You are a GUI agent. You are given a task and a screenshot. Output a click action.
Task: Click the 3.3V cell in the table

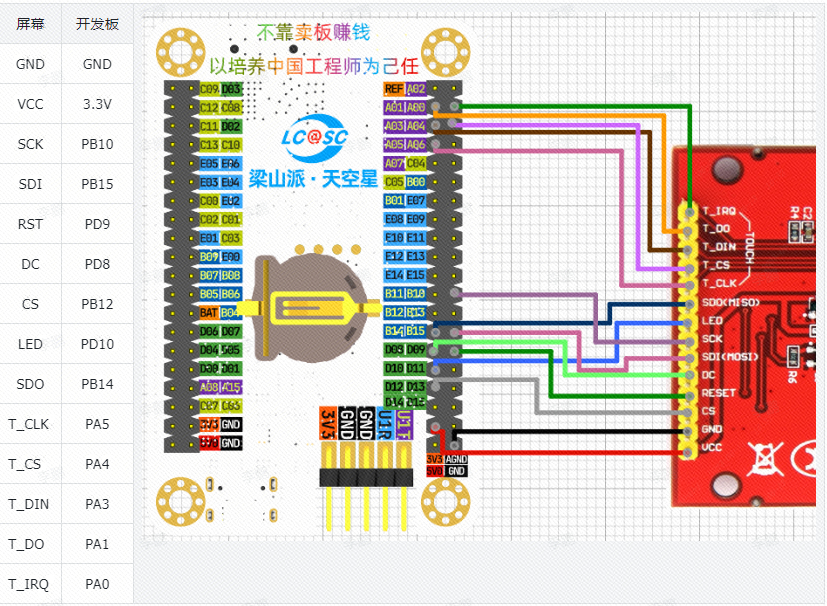(x=97, y=104)
